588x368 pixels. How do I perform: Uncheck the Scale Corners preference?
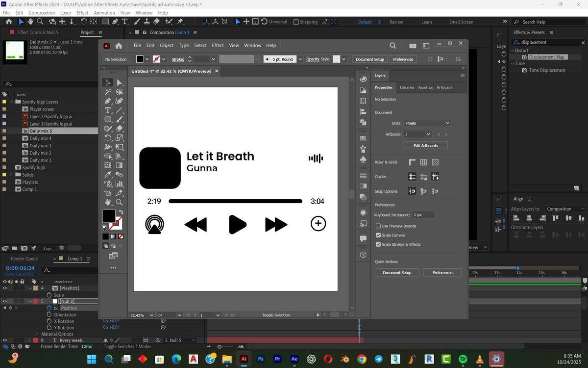click(x=378, y=235)
